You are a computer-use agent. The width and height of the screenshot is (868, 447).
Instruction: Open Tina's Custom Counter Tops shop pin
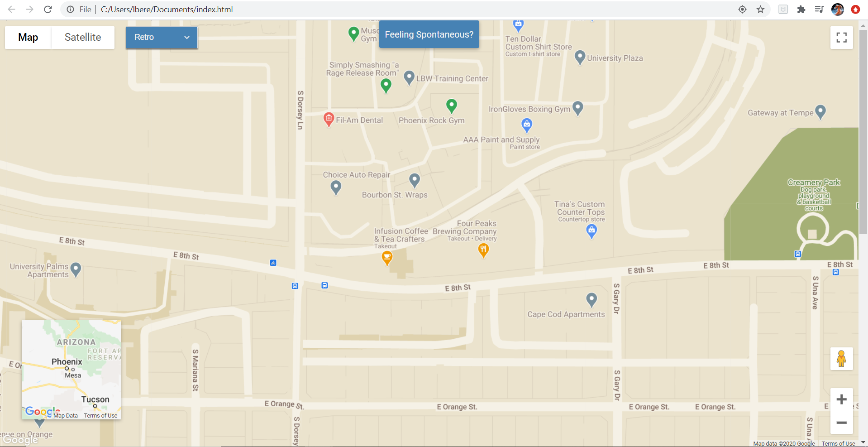[591, 231]
